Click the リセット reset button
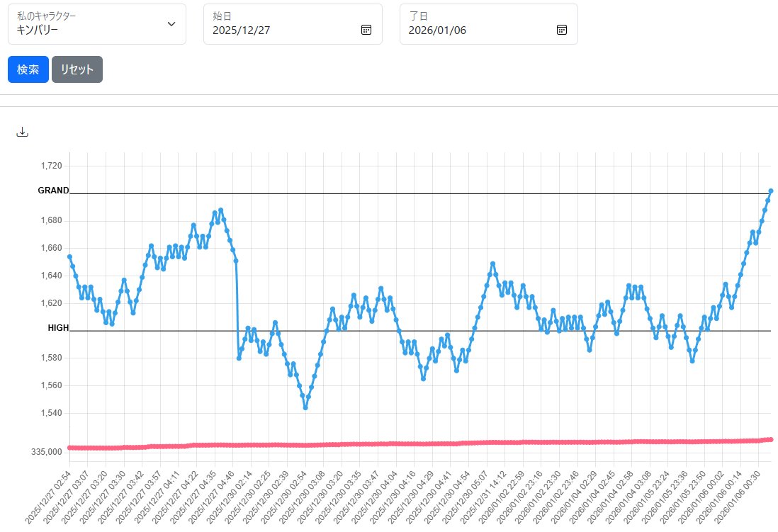The image size is (778, 532). (77, 69)
